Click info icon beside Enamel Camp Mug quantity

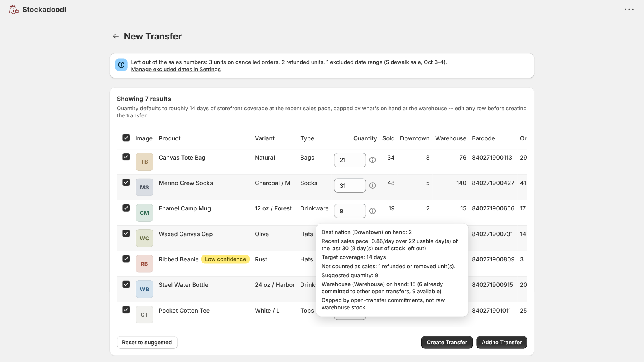(373, 211)
